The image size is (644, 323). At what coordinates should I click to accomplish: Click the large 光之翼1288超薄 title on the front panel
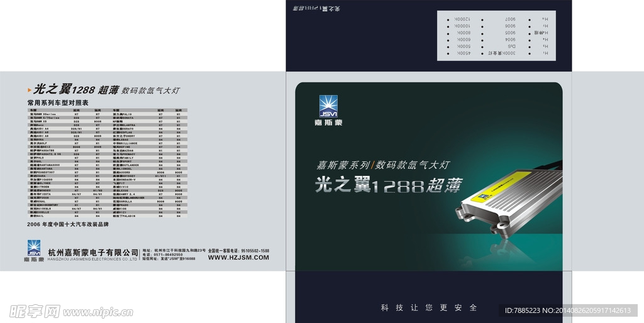click(389, 185)
